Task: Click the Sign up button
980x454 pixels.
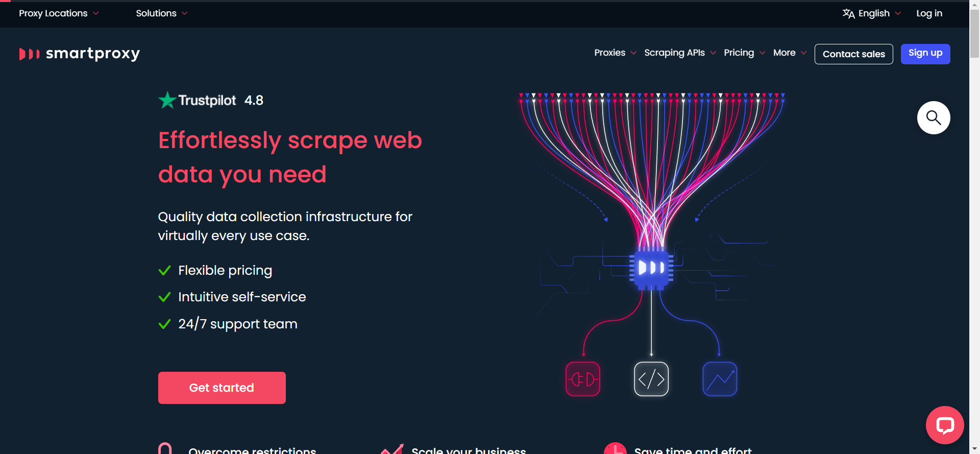Action: (925, 54)
